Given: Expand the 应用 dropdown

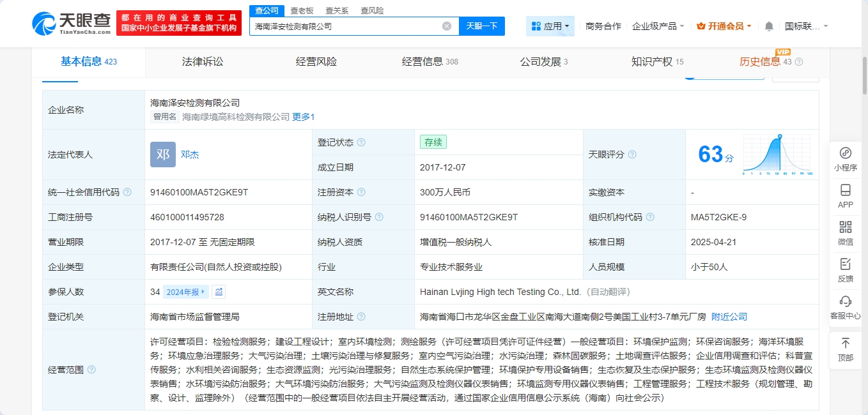Looking at the screenshot, I should [x=550, y=26].
